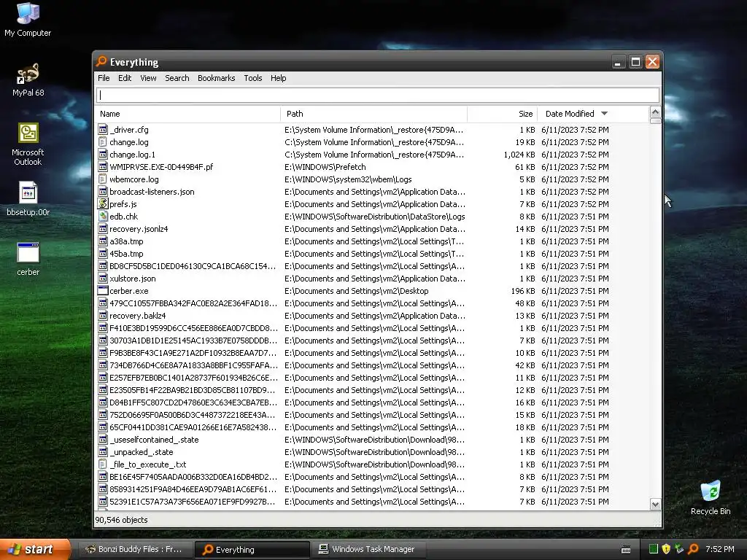Click the results scrollbar down arrow
The height and width of the screenshot is (560, 747).
(655, 505)
